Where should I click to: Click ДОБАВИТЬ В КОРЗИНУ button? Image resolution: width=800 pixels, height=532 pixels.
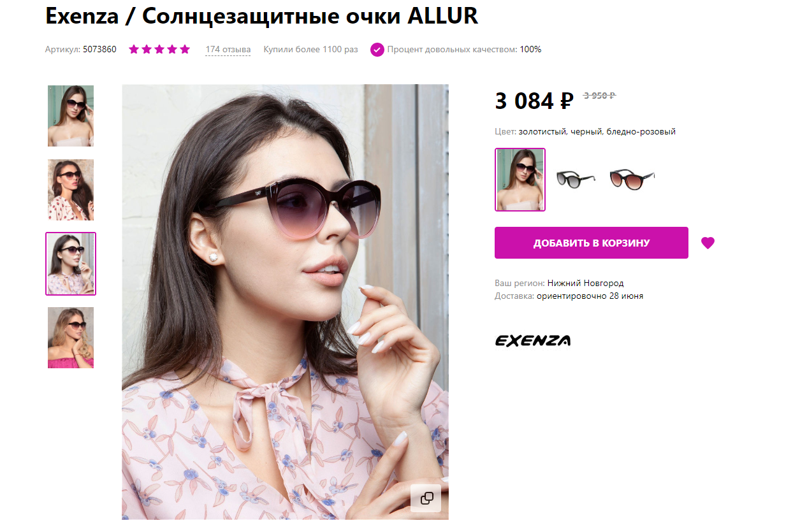pos(592,243)
